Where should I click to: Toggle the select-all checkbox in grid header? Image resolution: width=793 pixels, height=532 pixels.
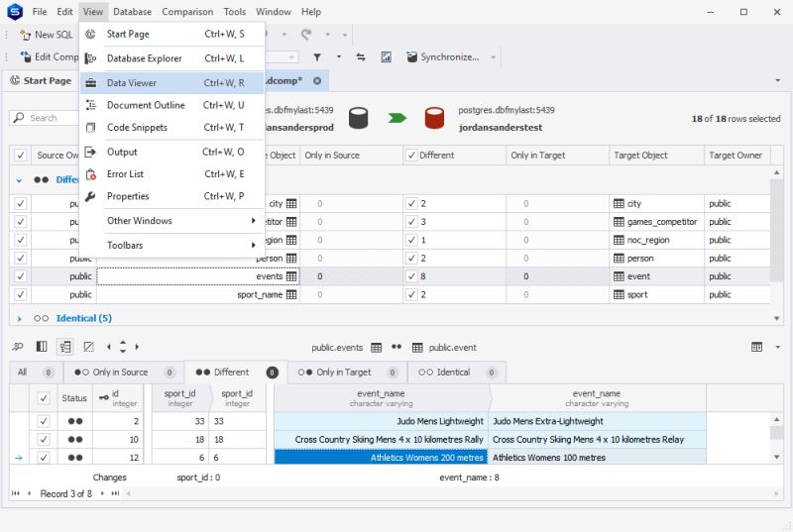coord(20,156)
